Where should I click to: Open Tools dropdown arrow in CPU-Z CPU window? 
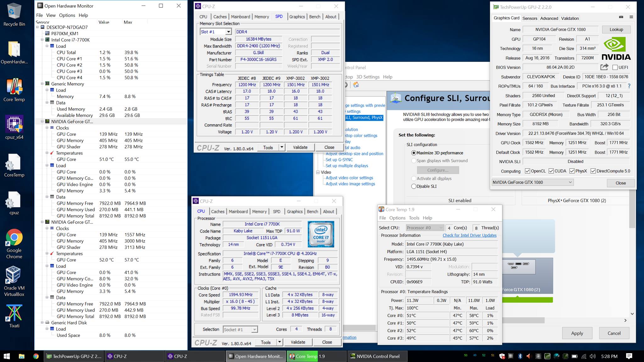point(279,342)
